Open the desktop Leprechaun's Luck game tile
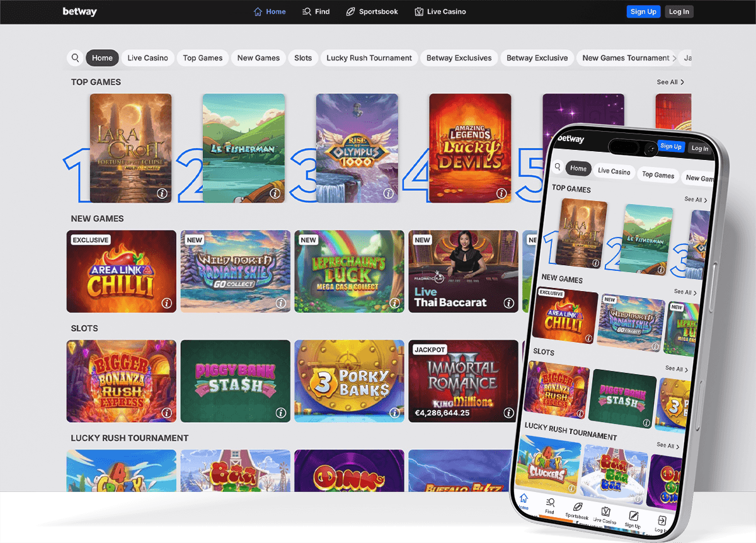 tap(349, 271)
